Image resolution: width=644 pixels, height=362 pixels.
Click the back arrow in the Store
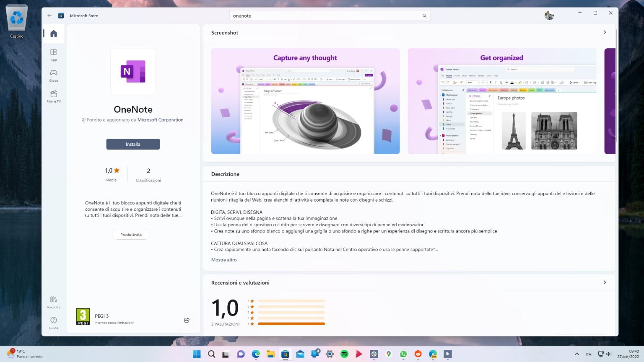point(49,15)
